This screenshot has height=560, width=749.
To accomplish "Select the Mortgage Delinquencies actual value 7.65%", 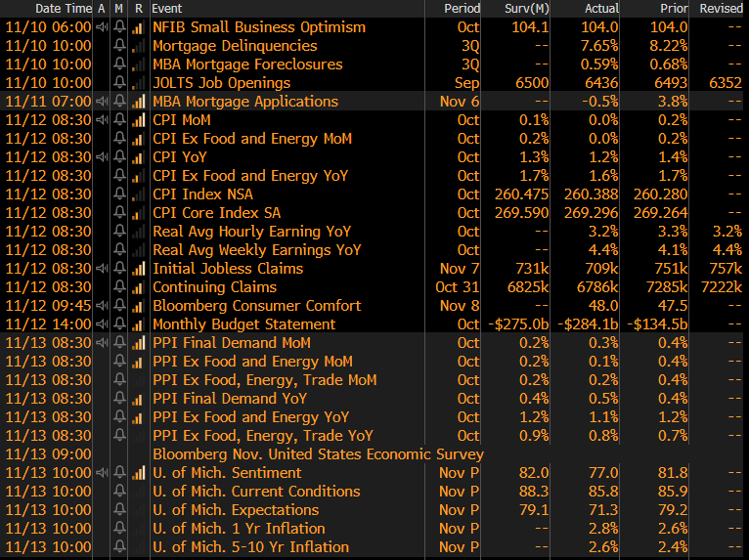I will pyautogui.click(x=598, y=46).
